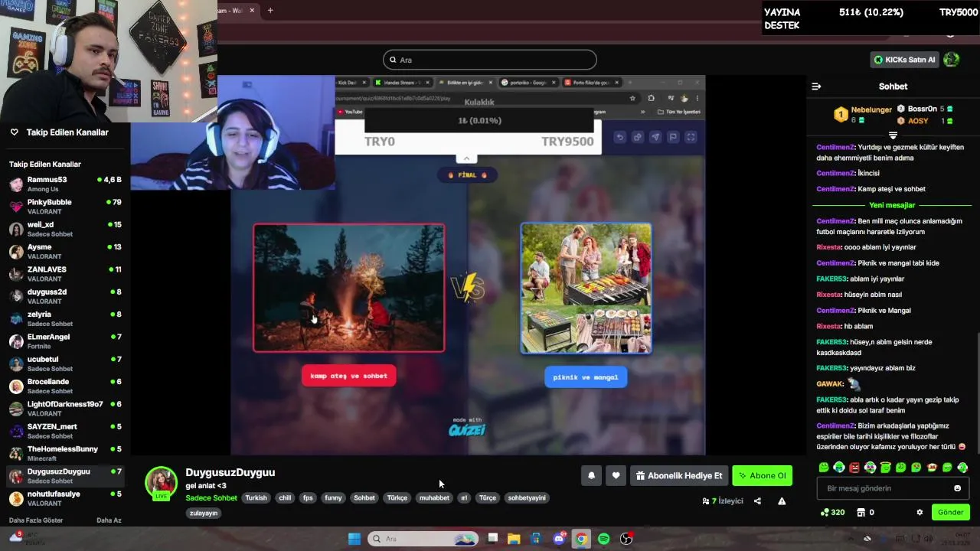Click the Chrome icon in the taskbar
The width and height of the screenshot is (980, 551).
tap(581, 539)
